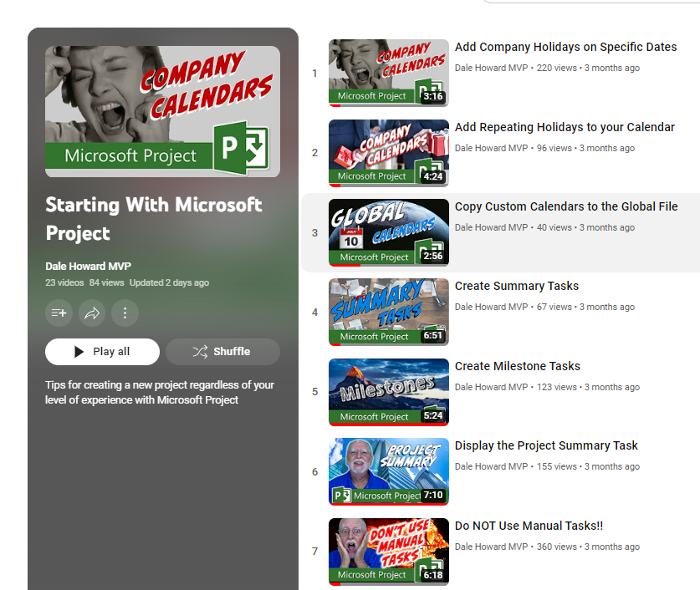The width and height of the screenshot is (700, 590).
Task: Click the playlist cover image
Action: (x=161, y=111)
